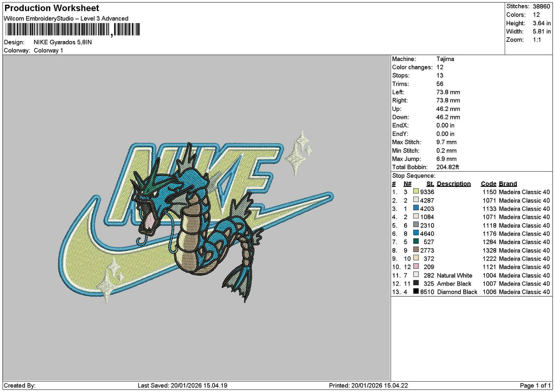The image size is (555, 392).
Task: Click the design name 'NIKE Gyarados 5,8IN'
Action: click(63, 42)
